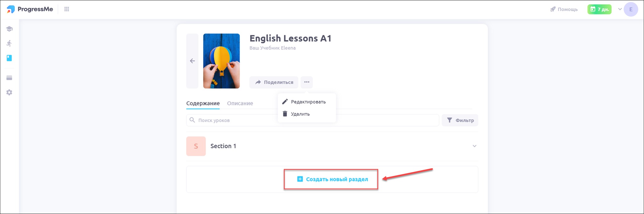Click the user avatar E
This screenshot has height=214, width=644.
click(630, 9)
